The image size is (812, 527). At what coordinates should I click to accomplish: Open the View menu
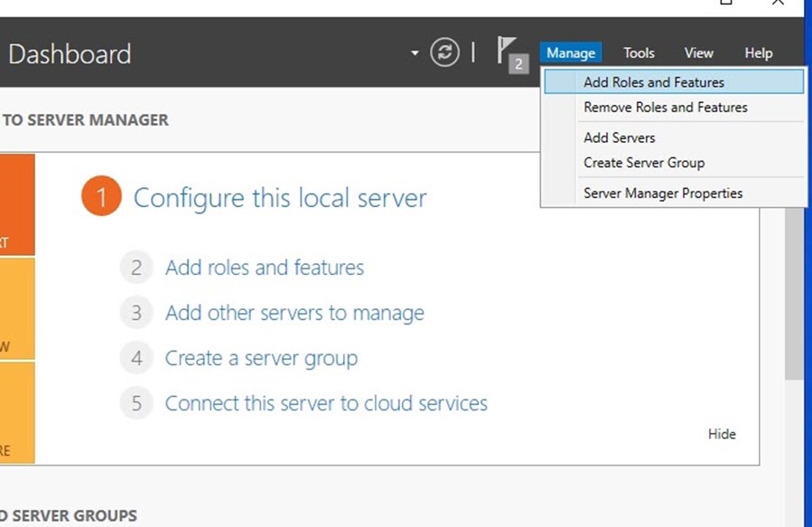[x=698, y=52]
